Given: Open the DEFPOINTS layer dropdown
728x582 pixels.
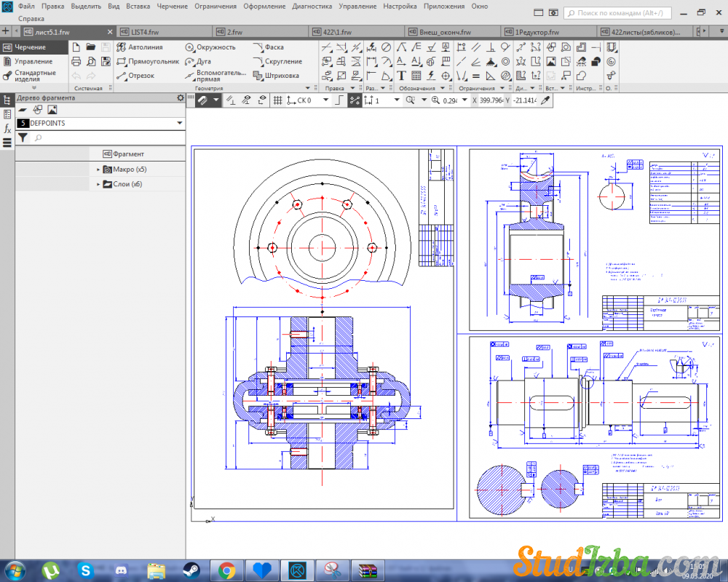Looking at the screenshot, I should click(x=179, y=124).
